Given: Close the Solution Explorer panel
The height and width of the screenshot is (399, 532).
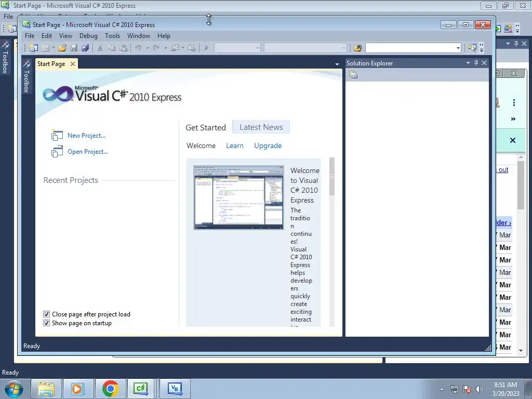Looking at the screenshot, I should click(484, 63).
